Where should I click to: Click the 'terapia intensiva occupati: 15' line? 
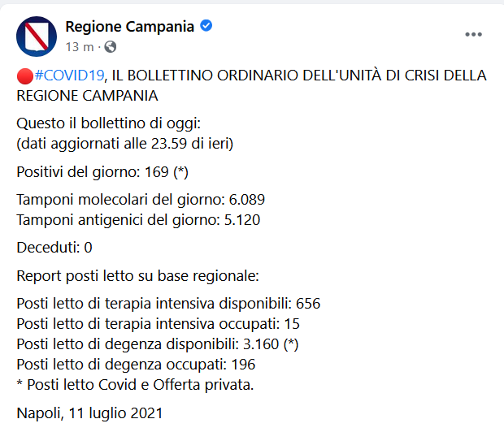click(159, 323)
